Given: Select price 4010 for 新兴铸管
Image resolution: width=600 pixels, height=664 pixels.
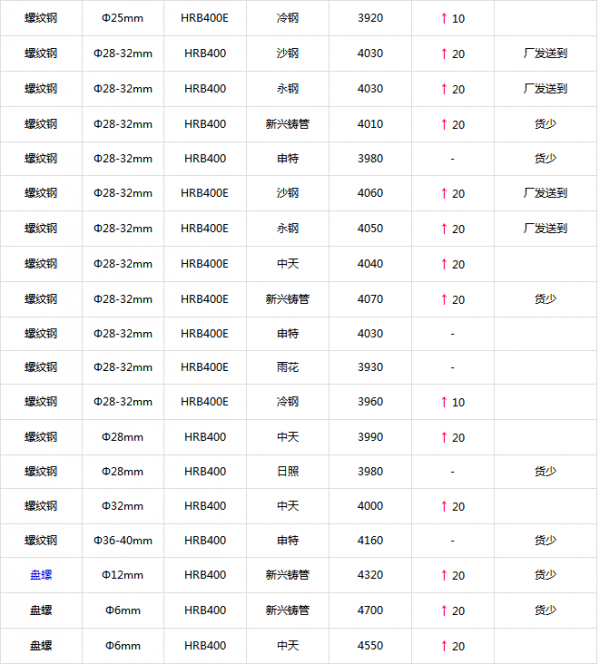Looking at the screenshot, I should [x=370, y=124].
